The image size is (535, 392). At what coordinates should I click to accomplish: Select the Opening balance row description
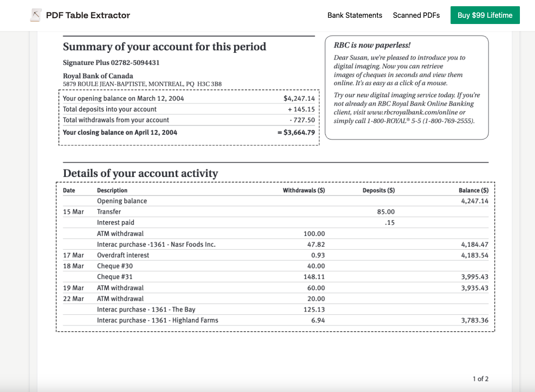tap(122, 201)
